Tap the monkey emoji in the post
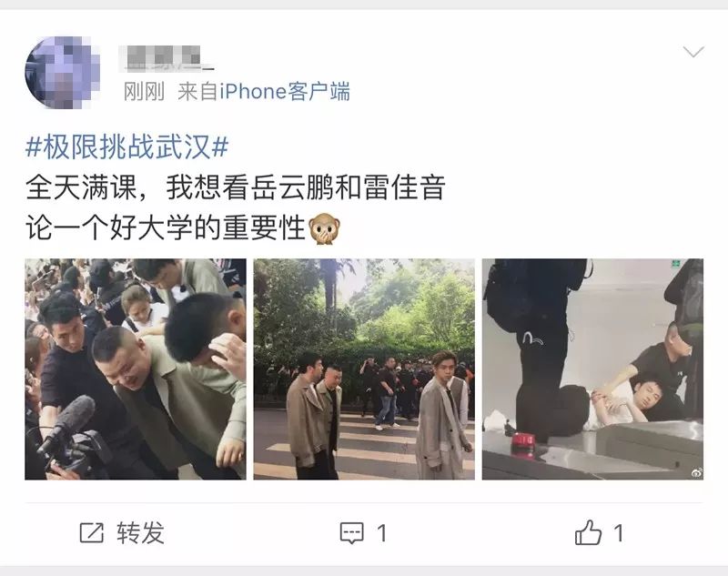Viewport: 728px width, 576px height. [325, 228]
